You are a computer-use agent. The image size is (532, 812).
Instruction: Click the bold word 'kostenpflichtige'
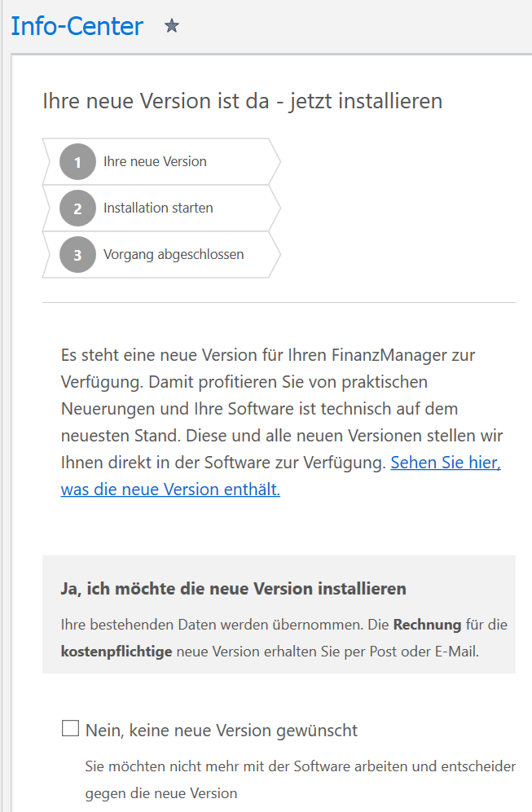pos(117,652)
